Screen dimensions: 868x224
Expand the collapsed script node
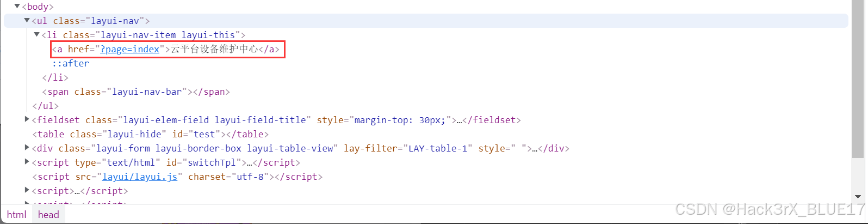27,190
